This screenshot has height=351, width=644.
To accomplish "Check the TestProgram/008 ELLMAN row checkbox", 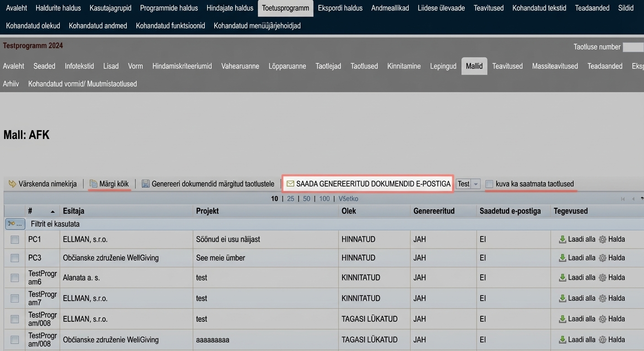I will coord(15,319).
